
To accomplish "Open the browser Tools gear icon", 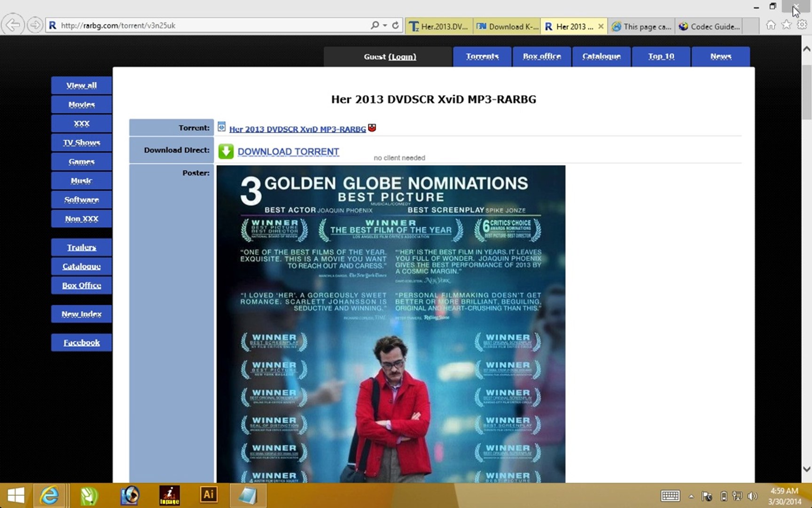I will (802, 25).
